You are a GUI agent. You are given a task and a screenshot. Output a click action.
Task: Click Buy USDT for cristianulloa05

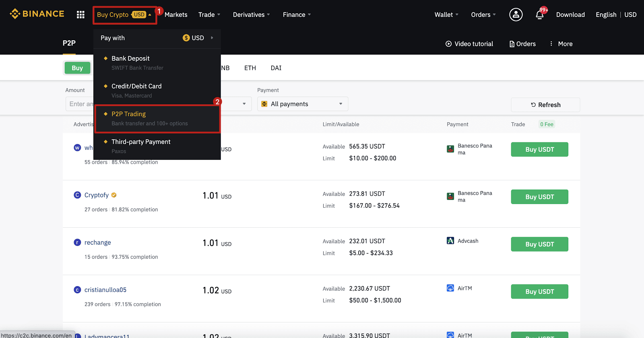click(539, 292)
